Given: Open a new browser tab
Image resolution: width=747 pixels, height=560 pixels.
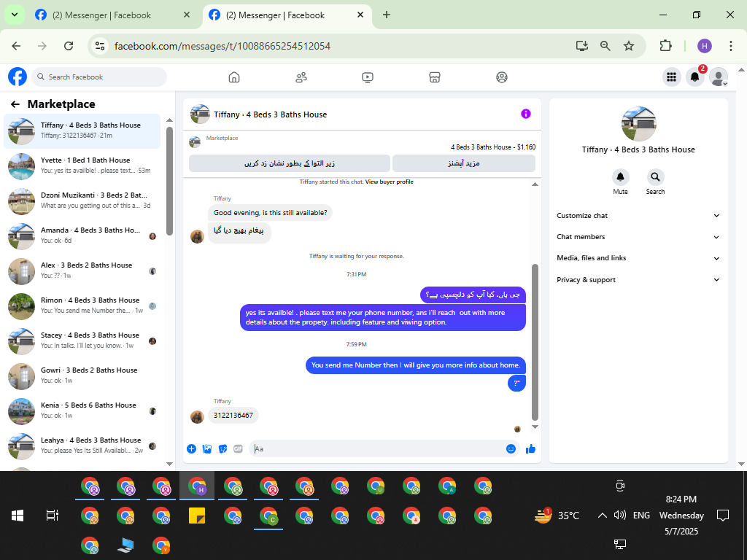Looking at the screenshot, I should (387, 15).
